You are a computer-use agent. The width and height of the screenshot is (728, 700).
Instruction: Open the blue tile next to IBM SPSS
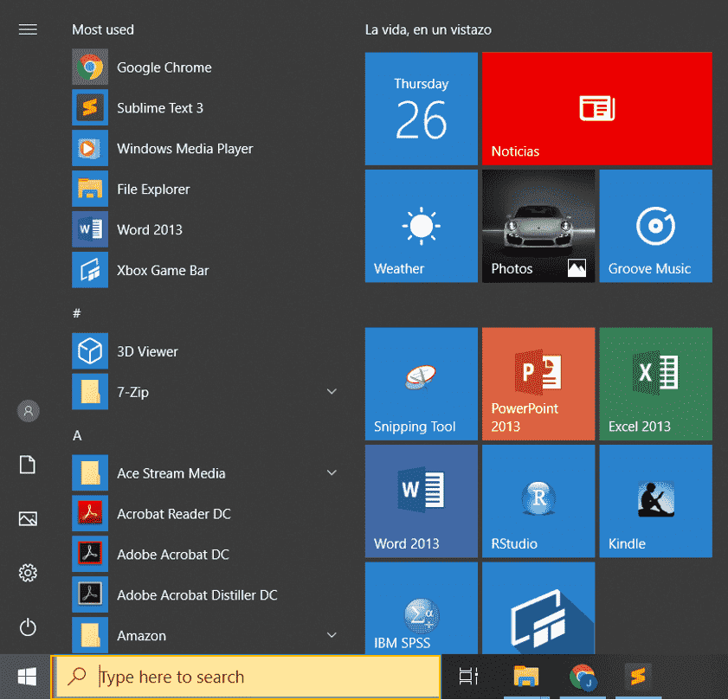tap(538, 608)
